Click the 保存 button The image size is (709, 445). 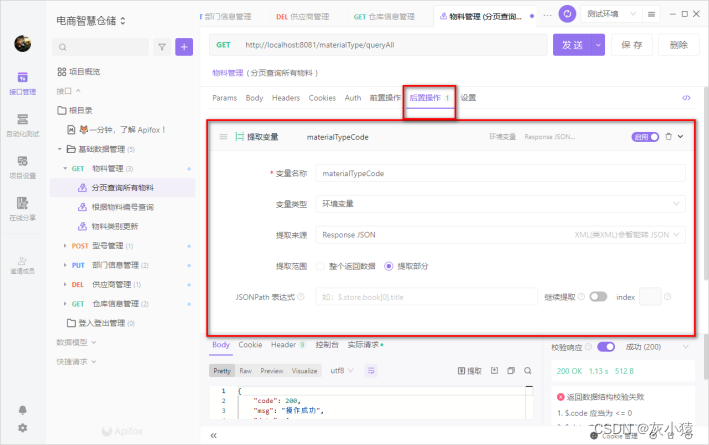point(632,45)
